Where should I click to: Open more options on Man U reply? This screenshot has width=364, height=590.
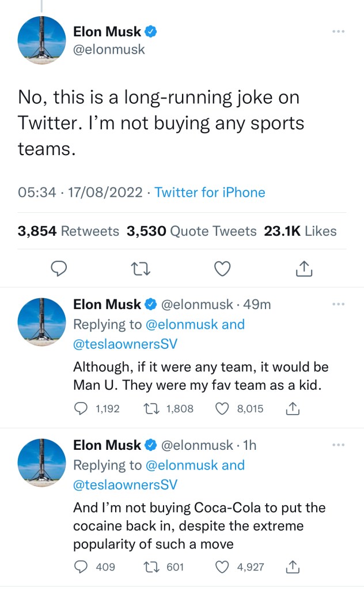pos(338,303)
